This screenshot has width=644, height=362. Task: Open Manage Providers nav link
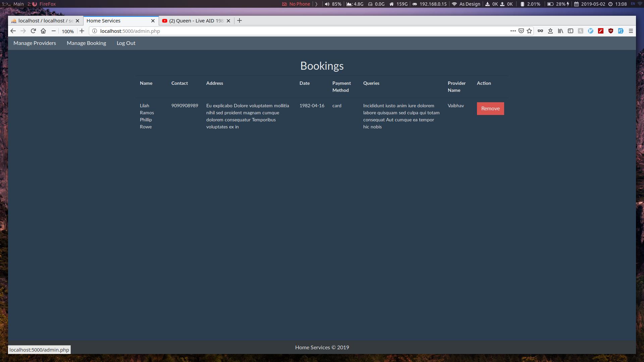(35, 43)
